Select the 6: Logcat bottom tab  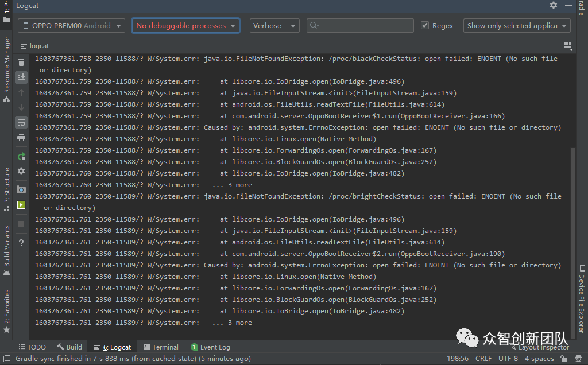[x=112, y=347]
